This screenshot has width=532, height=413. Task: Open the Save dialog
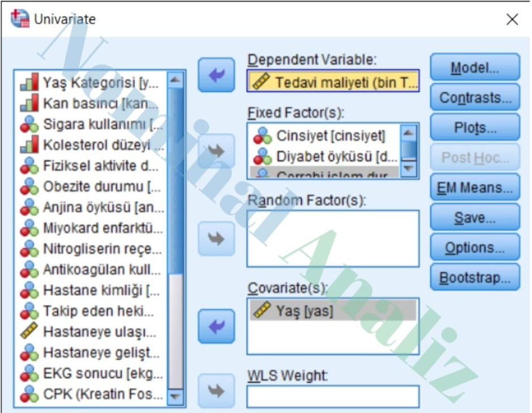pyautogui.click(x=475, y=218)
